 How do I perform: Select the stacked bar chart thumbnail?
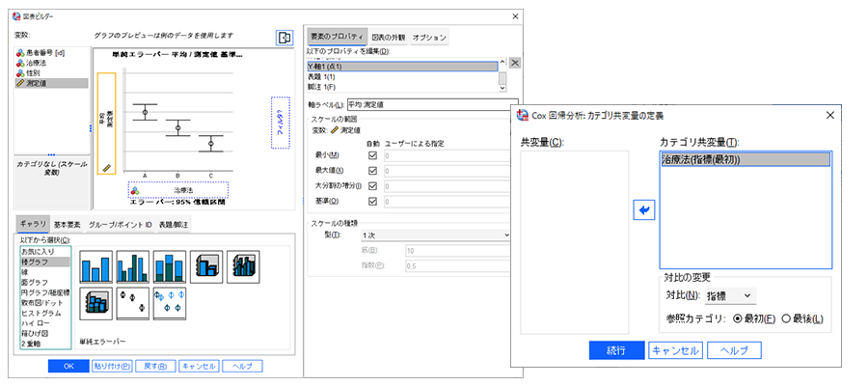point(170,267)
